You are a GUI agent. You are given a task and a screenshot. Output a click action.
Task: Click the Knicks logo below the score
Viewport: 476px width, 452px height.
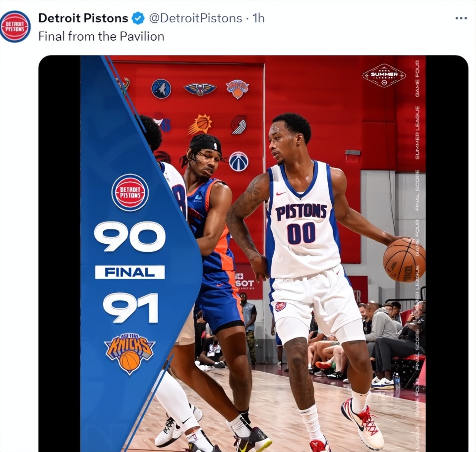coord(129,353)
